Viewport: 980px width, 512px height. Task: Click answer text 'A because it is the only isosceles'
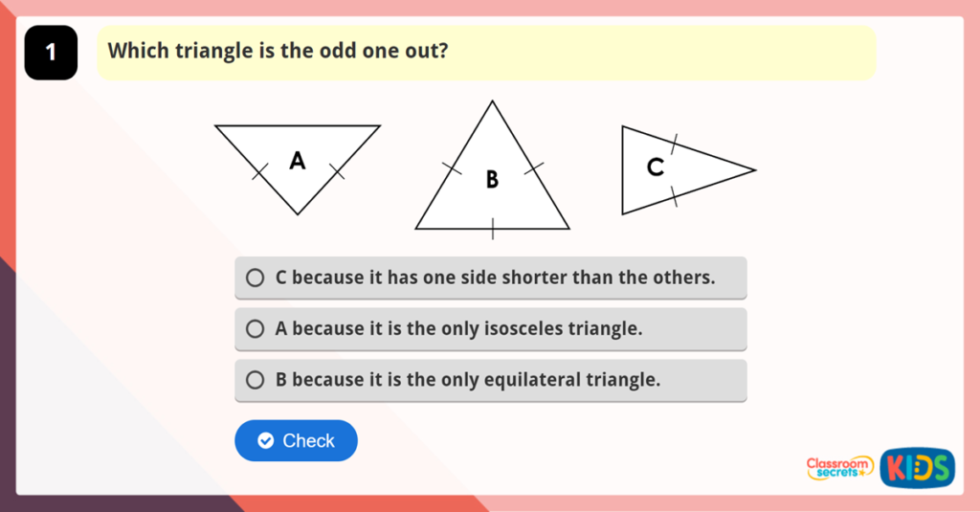(x=458, y=329)
